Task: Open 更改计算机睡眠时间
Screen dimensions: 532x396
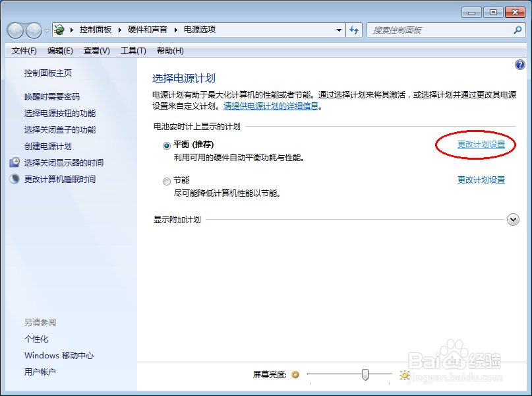Action: (x=60, y=179)
